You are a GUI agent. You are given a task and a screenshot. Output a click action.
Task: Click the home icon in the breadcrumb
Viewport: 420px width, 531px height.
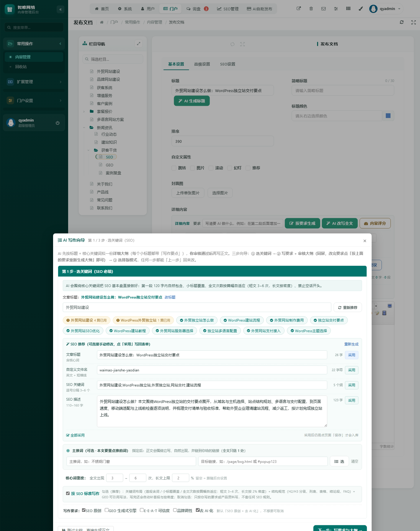[x=102, y=22]
